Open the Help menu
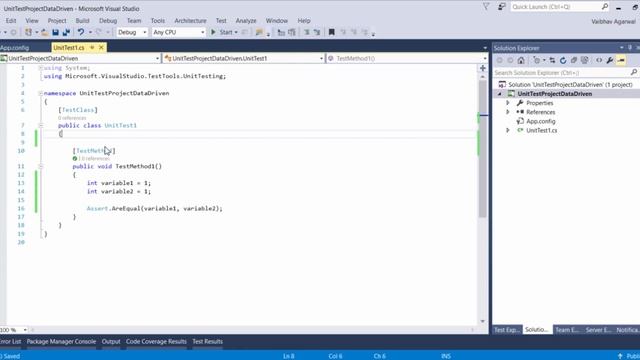 click(304, 20)
